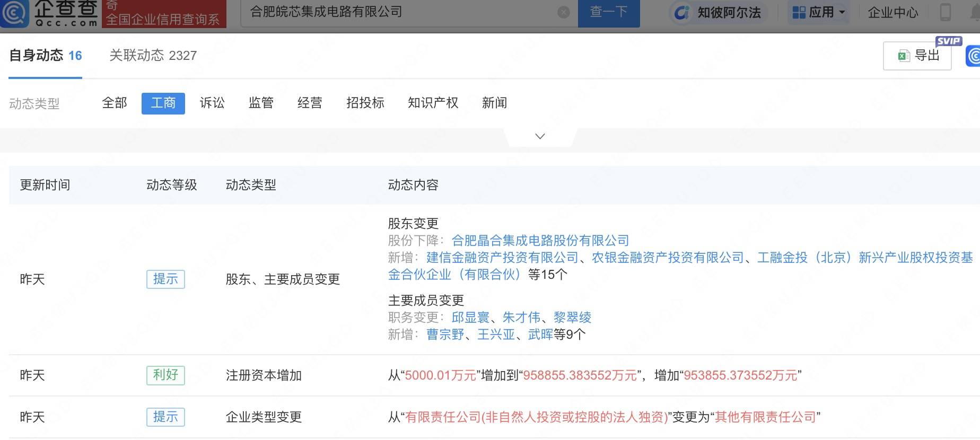This screenshot has height=440, width=980.
Task: Click the 动态类型 column header
Action: (251, 185)
